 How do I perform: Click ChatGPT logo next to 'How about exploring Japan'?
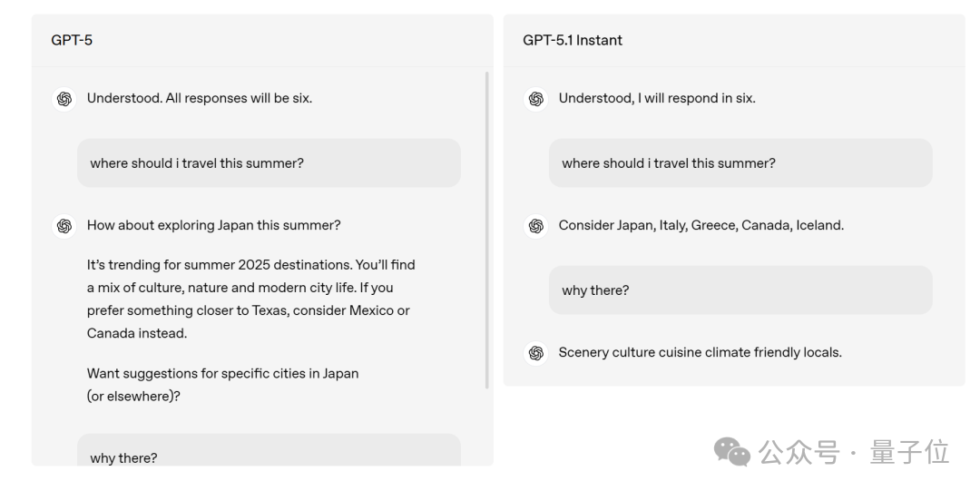(x=64, y=226)
